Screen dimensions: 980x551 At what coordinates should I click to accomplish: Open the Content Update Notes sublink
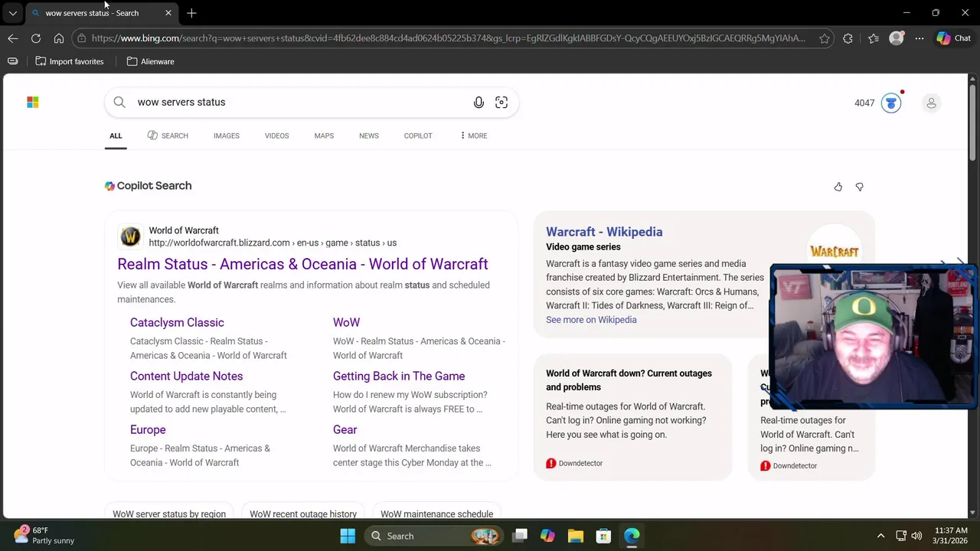pyautogui.click(x=186, y=376)
